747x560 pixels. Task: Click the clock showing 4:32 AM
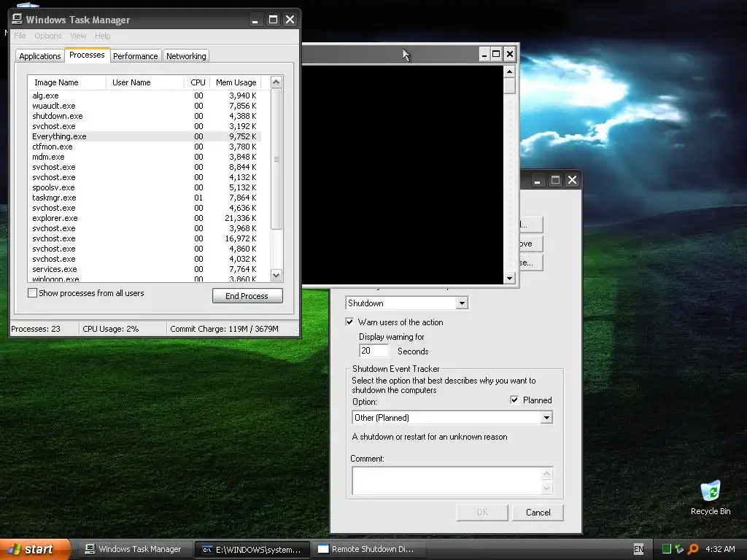720,549
